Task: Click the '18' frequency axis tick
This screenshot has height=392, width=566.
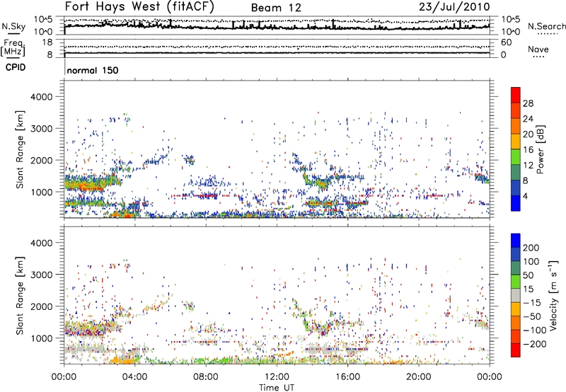Action: click(47, 42)
